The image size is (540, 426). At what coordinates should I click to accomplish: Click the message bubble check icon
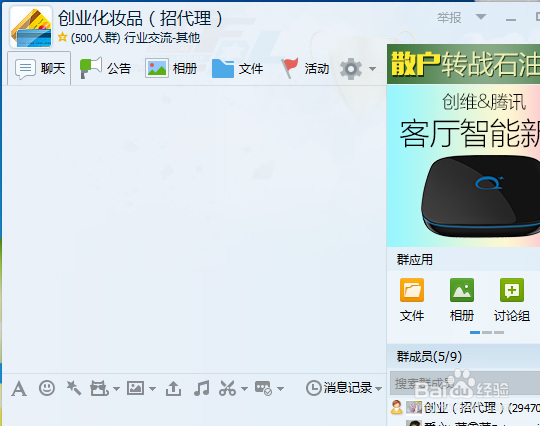click(x=263, y=388)
